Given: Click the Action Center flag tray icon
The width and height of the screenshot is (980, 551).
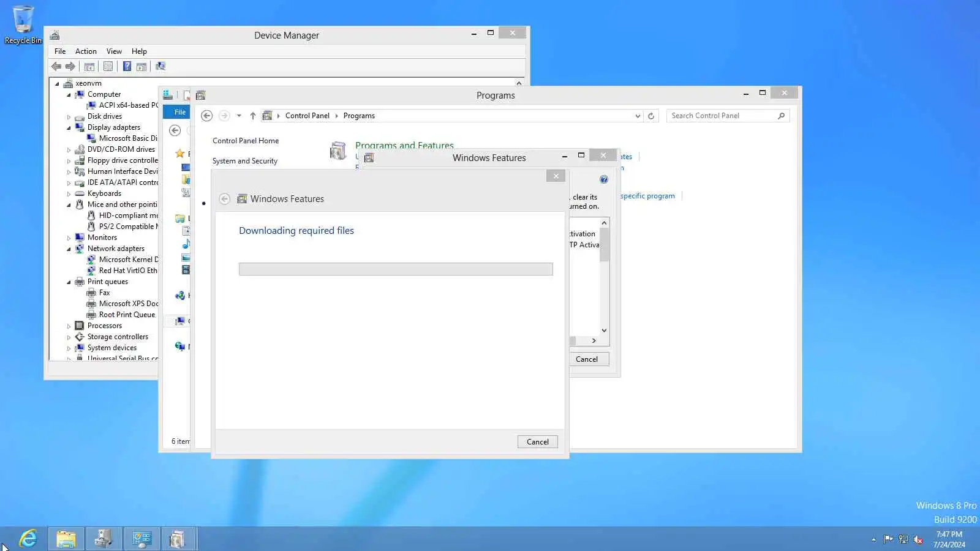Looking at the screenshot, I should pos(888,539).
